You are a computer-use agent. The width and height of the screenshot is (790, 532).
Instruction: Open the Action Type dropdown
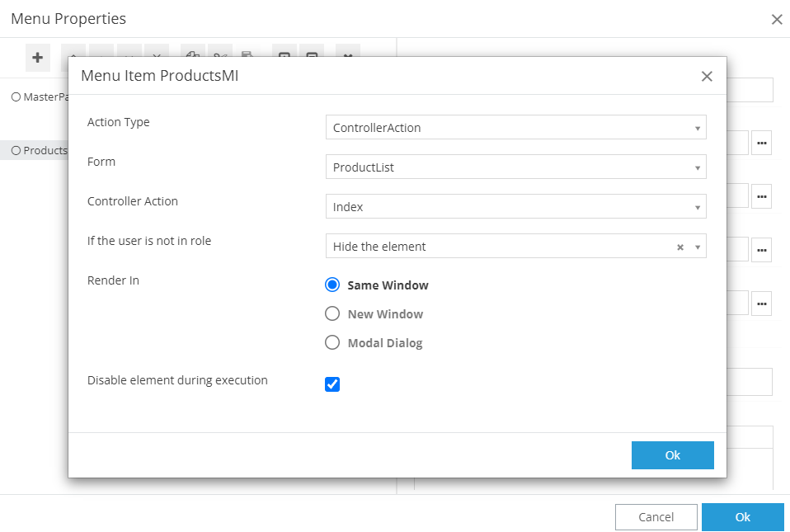(x=515, y=128)
